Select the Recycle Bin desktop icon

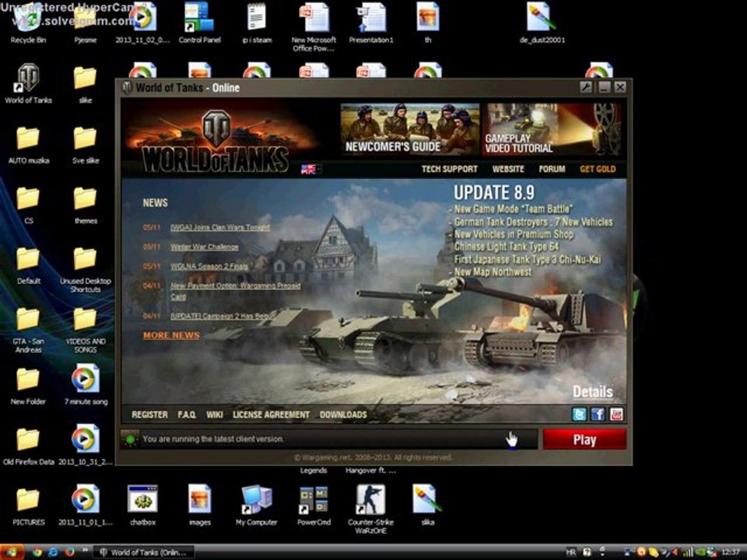click(28, 24)
